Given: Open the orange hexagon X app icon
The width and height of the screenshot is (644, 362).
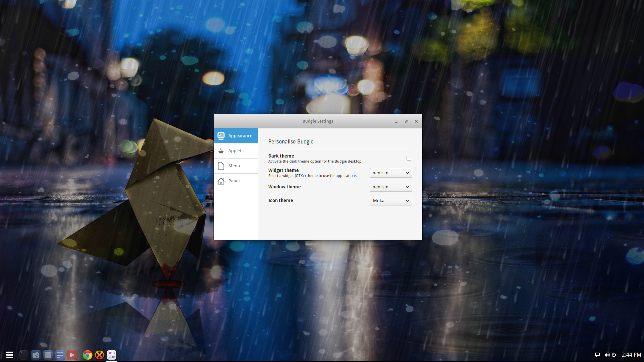Looking at the screenshot, I should (99, 355).
